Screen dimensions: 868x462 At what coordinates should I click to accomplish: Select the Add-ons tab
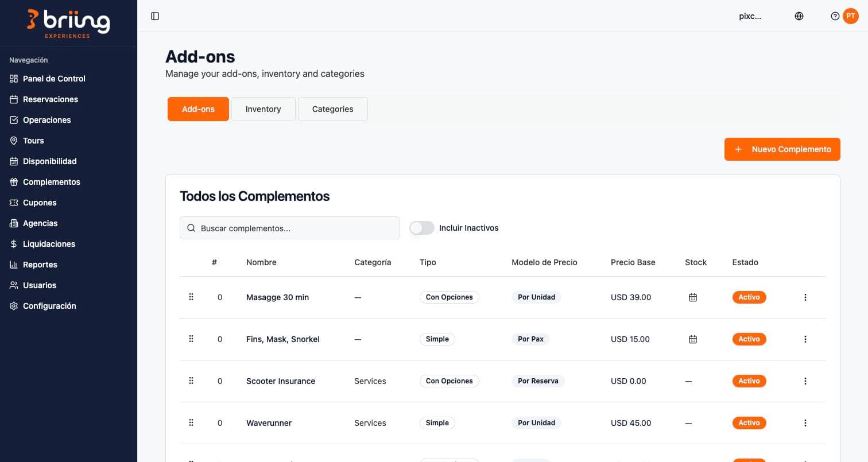pyautogui.click(x=198, y=109)
